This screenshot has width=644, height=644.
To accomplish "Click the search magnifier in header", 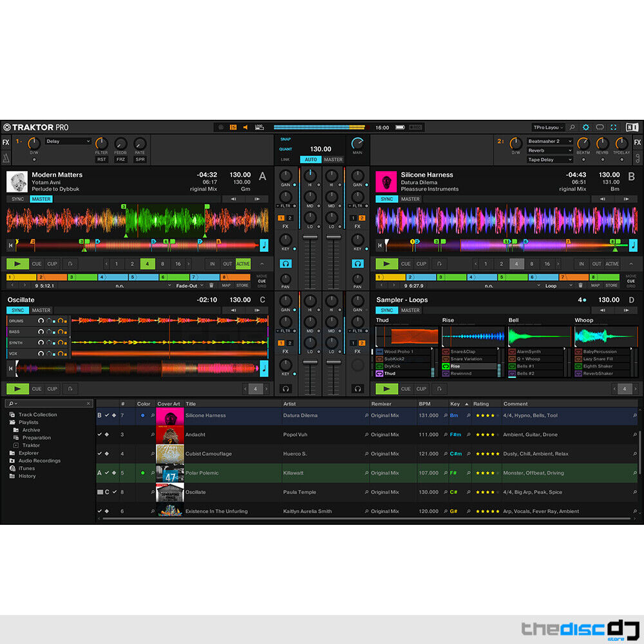I will (x=572, y=128).
